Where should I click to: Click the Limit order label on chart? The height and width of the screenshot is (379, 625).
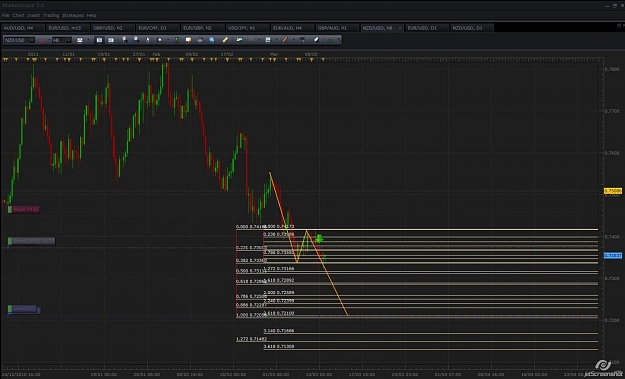click(x=24, y=309)
